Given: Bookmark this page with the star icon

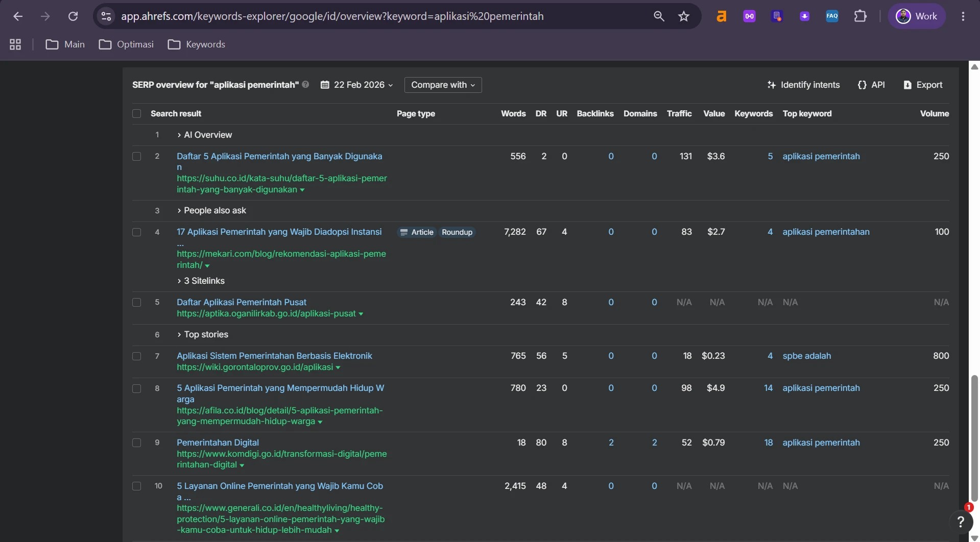Looking at the screenshot, I should [x=684, y=16].
